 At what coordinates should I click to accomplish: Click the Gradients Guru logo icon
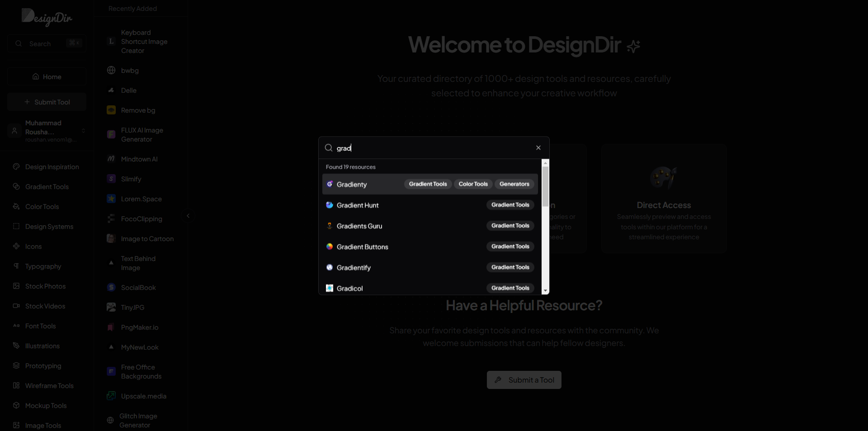click(330, 226)
